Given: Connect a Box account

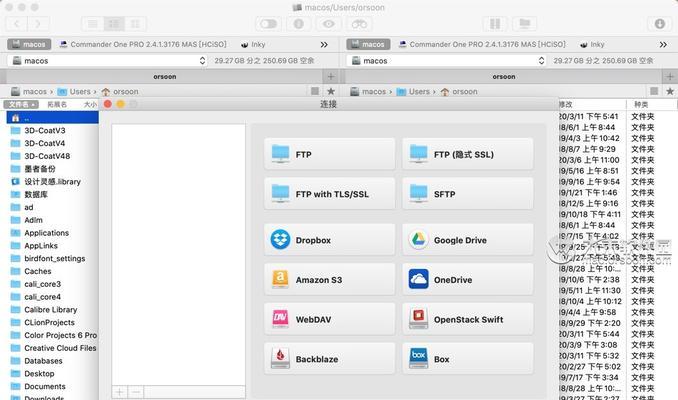Looking at the screenshot, I should coord(467,359).
